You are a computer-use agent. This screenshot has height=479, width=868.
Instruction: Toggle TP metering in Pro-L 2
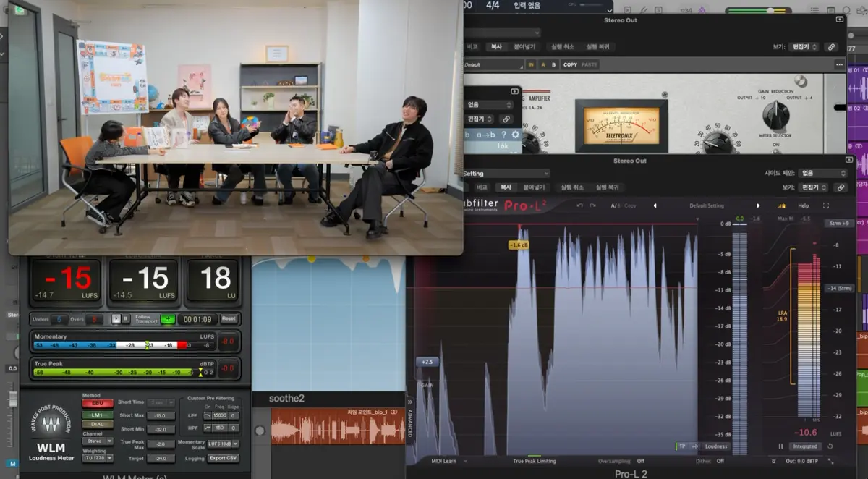coord(681,446)
